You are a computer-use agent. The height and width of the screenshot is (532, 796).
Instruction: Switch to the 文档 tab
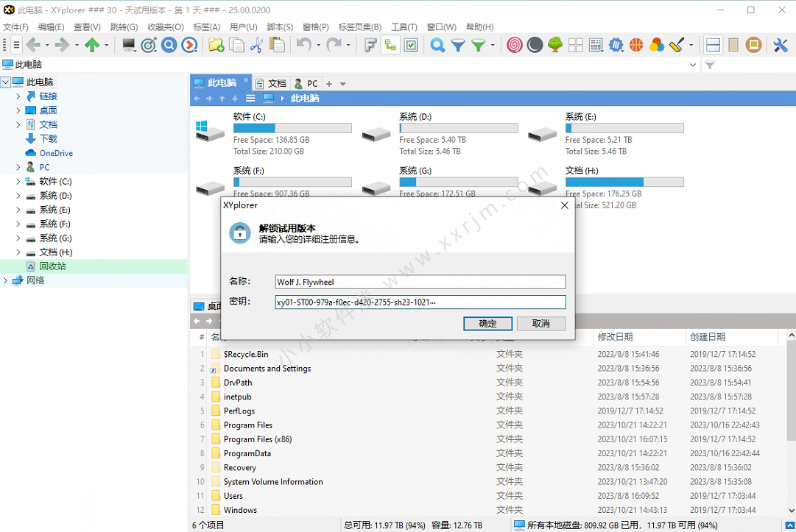click(272, 84)
